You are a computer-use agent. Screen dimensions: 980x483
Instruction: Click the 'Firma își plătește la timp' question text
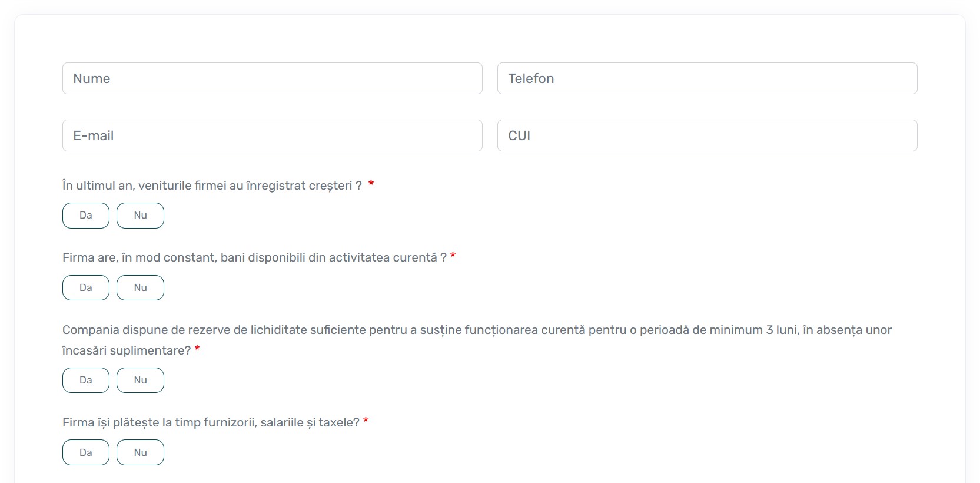211,422
